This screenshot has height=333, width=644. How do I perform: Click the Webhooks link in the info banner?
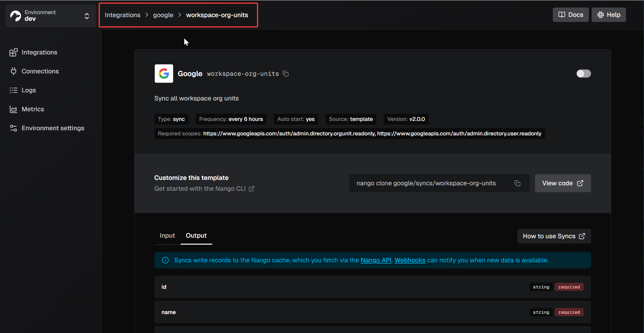click(409, 260)
